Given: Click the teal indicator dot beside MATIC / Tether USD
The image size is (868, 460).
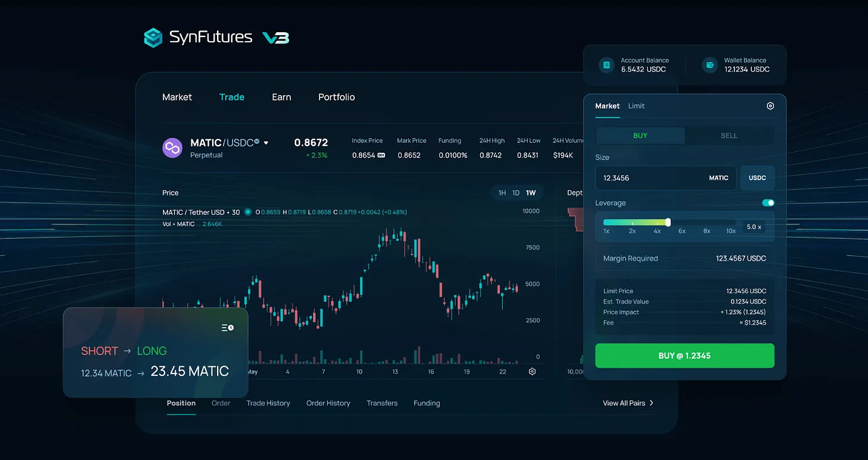Looking at the screenshot, I should (247, 212).
